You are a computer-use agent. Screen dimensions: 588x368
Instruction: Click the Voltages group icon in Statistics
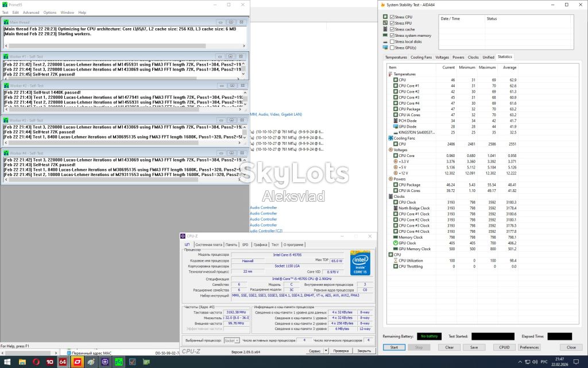coord(390,150)
